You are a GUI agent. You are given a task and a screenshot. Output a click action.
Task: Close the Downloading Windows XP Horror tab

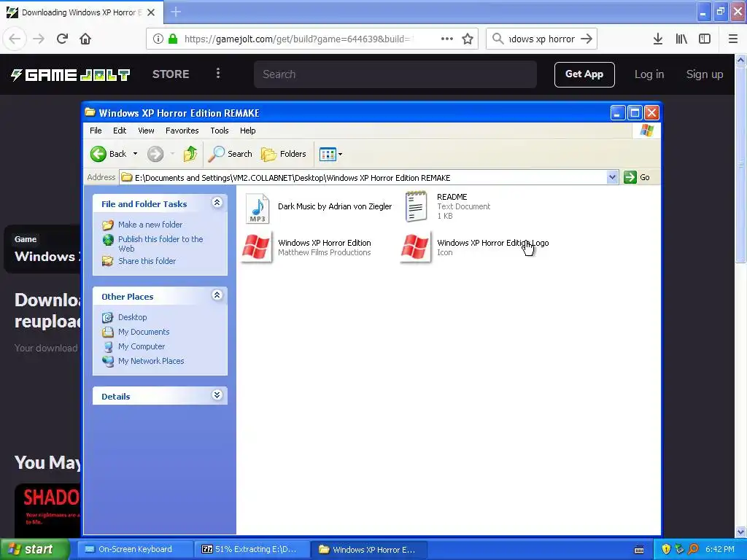[x=151, y=12]
